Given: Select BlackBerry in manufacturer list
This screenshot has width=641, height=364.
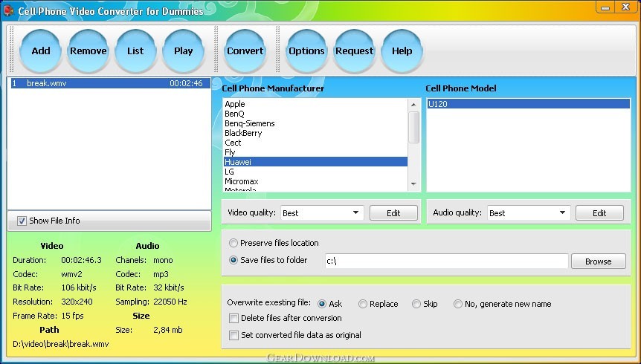Looking at the screenshot, I should [315, 133].
